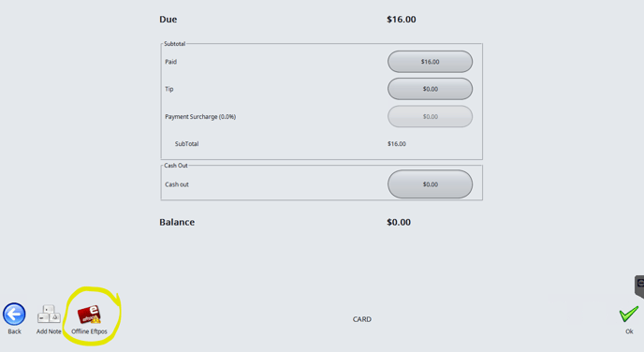Click the CARD payment type label
The height and width of the screenshot is (352, 644).
click(x=362, y=319)
